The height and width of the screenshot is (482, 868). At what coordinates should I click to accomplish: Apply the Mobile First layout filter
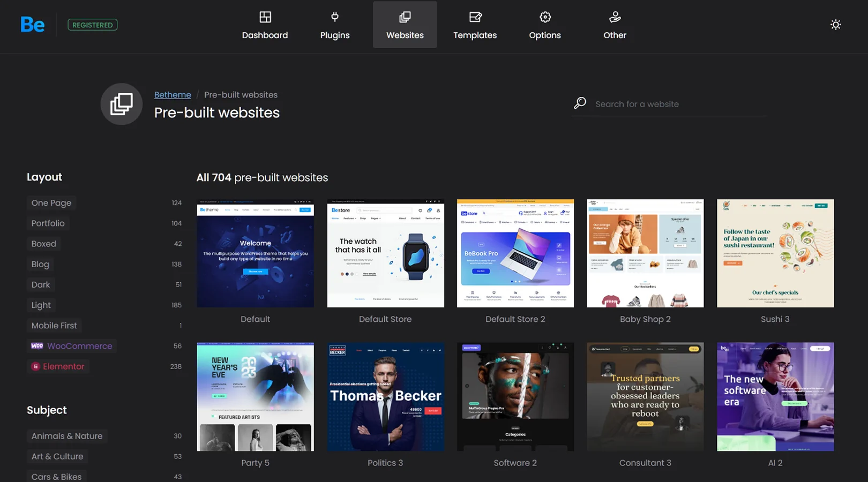coord(54,326)
